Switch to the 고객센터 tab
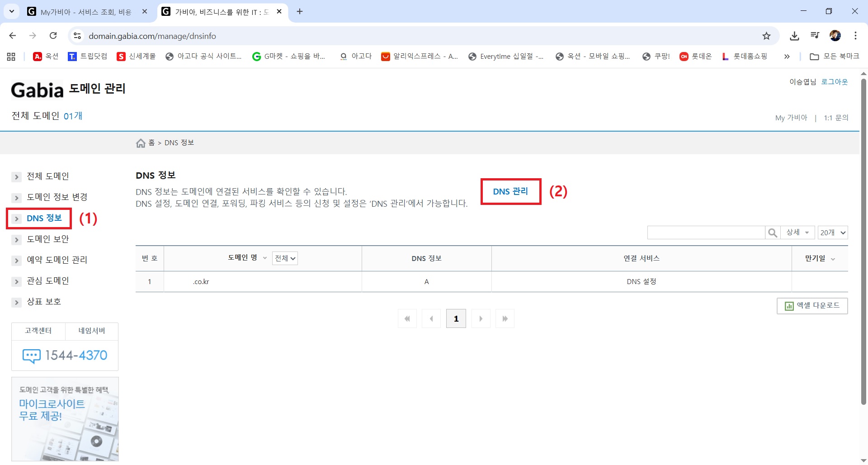 (38, 331)
